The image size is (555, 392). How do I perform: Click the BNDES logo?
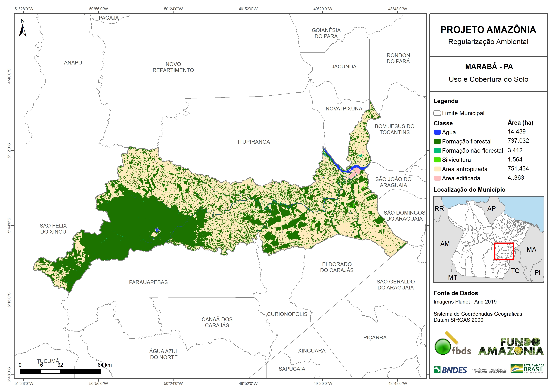point(450,370)
